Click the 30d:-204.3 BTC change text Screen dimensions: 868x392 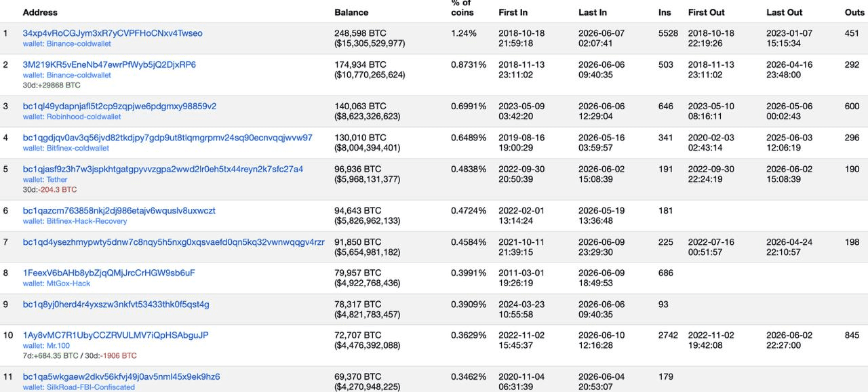tap(50, 190)
